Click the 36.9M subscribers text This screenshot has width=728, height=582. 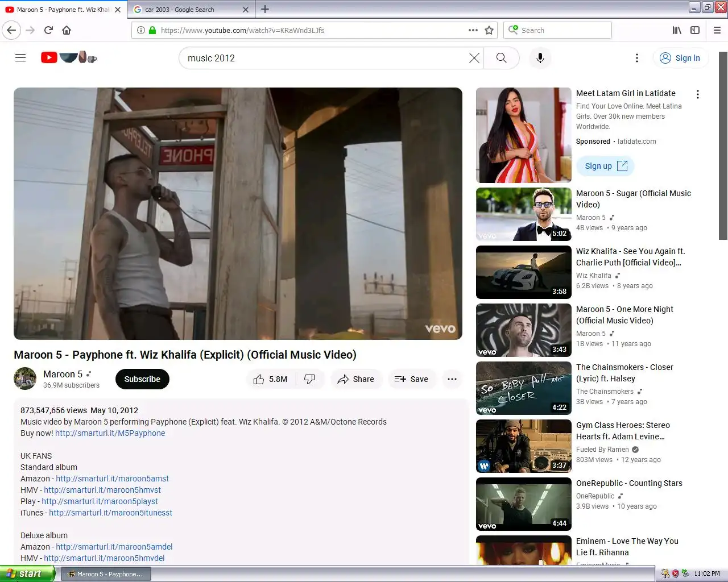(71, 385)
